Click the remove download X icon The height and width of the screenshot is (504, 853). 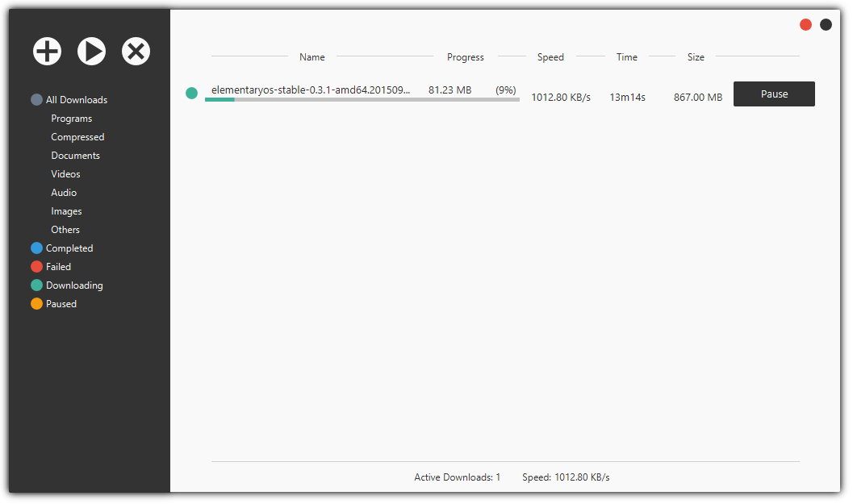(x=136, y=52)
